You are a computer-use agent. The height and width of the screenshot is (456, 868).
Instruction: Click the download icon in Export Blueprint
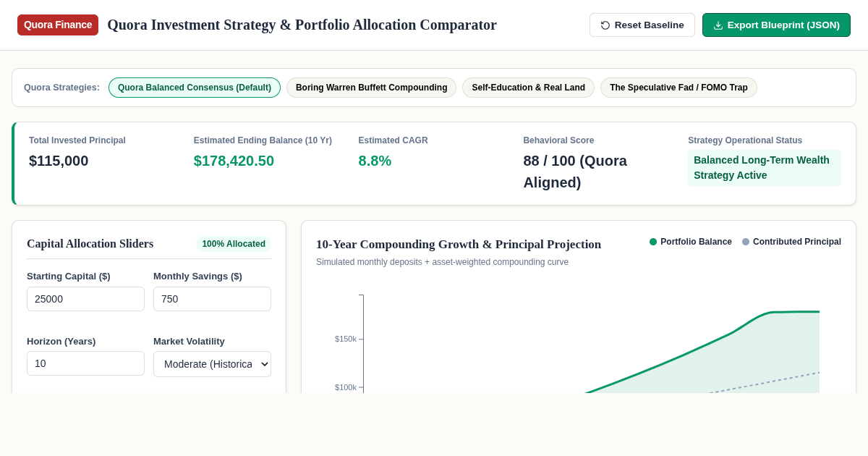coord(718,25)
